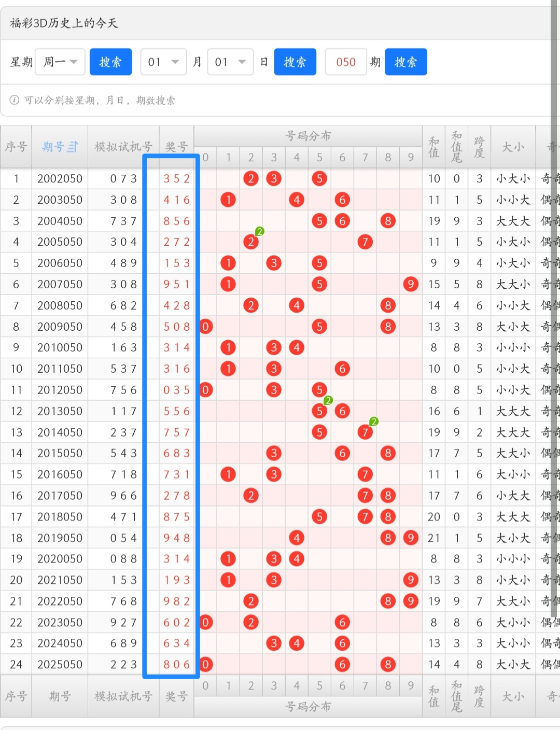This screenshot has height=730, width=560.
Task: Open the month dropdown showing 01
Action: click(x=163, y=62)
